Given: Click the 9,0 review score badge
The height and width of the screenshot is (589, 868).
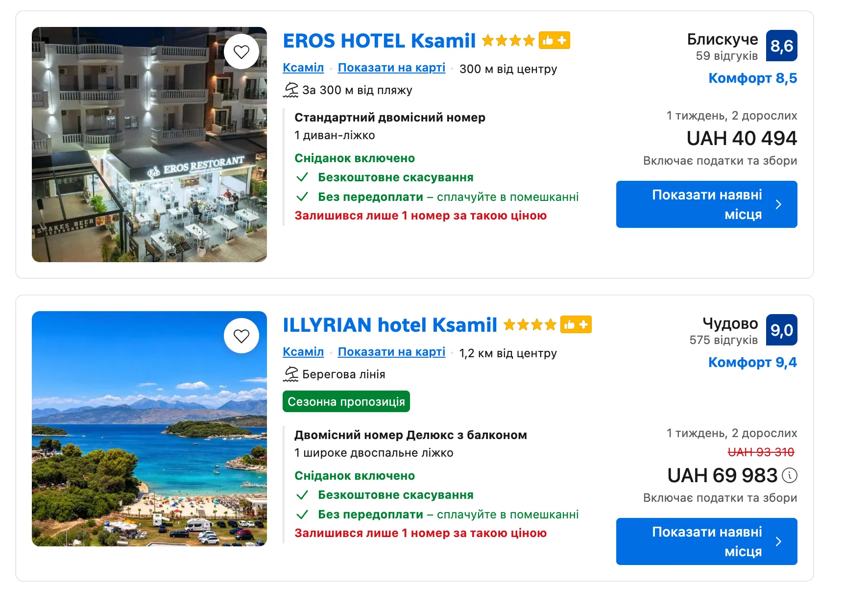Looking at the screenshot, I should 782,330.
